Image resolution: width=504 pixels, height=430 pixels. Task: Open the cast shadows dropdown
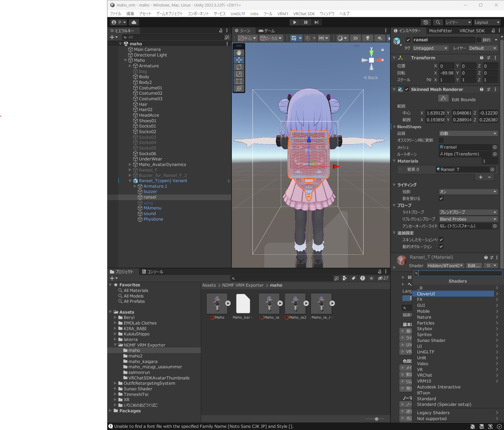[x=468, y=192]
